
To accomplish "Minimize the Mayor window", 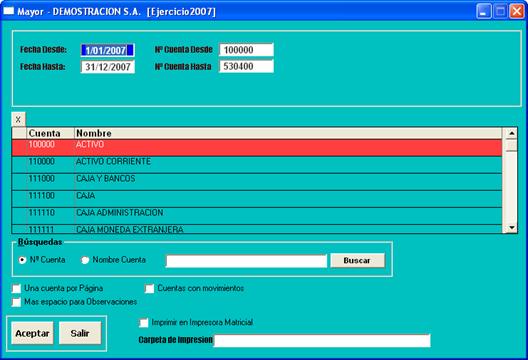I will (484, 11).
